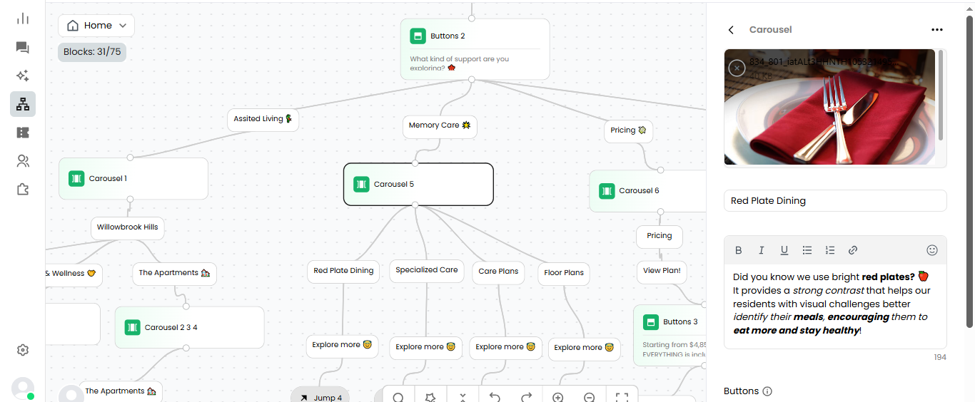Click the Buttons info icon
Viewport: 975px width, 402px height.
coord(767,391)
